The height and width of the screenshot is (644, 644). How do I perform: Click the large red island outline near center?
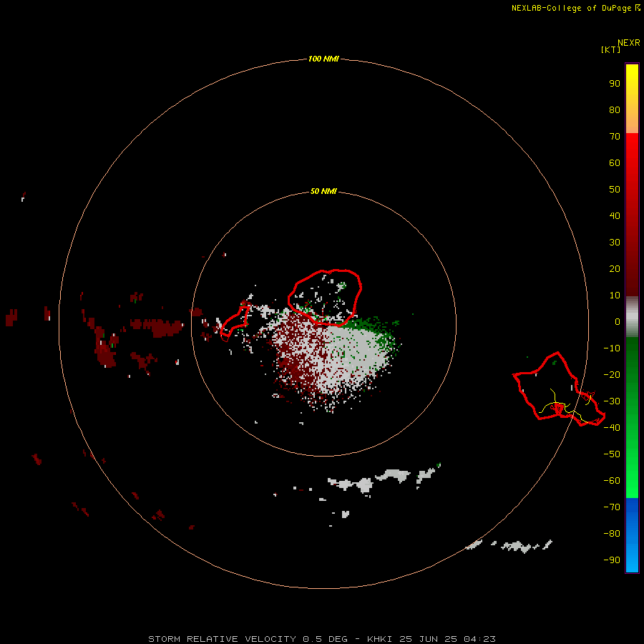tap(324, 298)
